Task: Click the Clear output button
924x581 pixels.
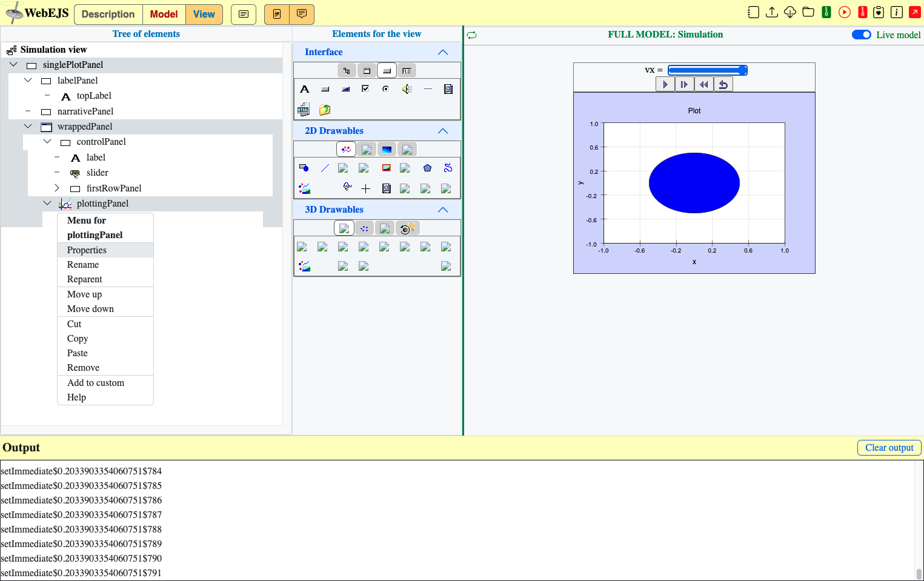Action: (889, 448)
